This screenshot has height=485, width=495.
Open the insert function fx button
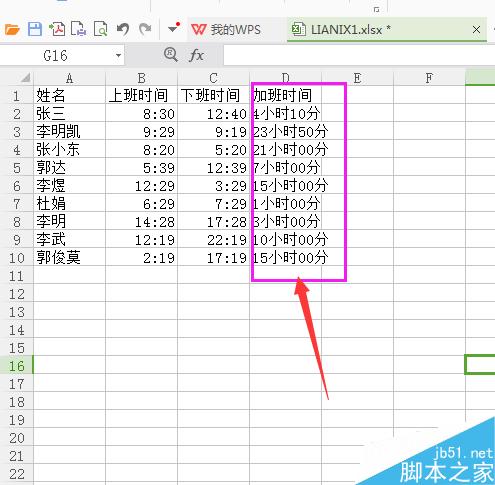196,55
